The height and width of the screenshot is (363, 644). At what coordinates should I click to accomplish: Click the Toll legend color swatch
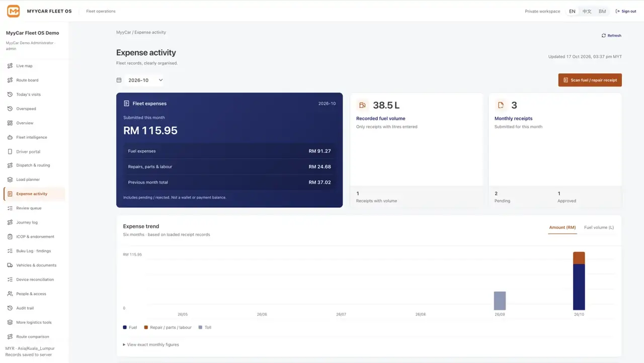coord(200,327)
